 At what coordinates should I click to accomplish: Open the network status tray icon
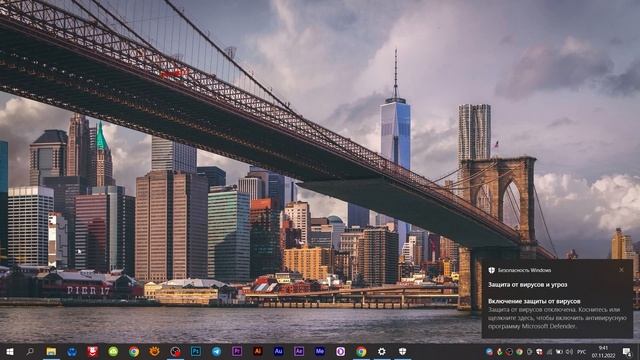pos(549,351)
